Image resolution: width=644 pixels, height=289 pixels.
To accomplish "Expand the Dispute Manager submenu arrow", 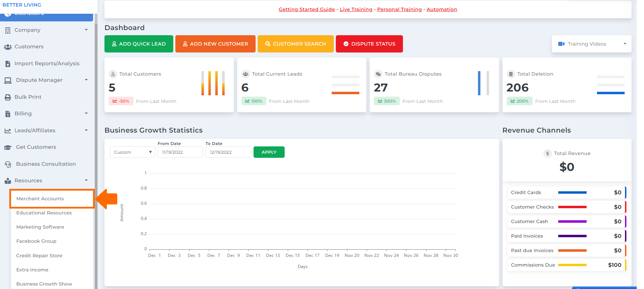I will pos(86,80).
